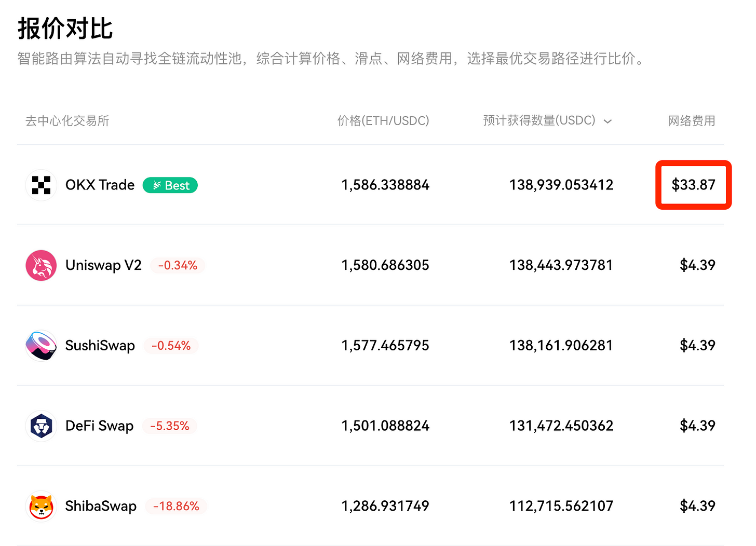Click the DeFi Swap lion logo
756x546 pixels.
click(41, 426)
